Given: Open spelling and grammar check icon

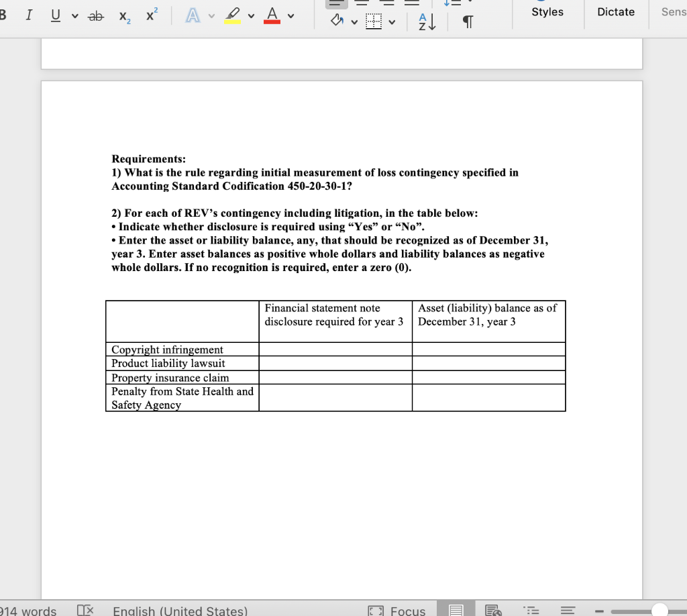Looking at the screenshot, I should click(85, 610).
